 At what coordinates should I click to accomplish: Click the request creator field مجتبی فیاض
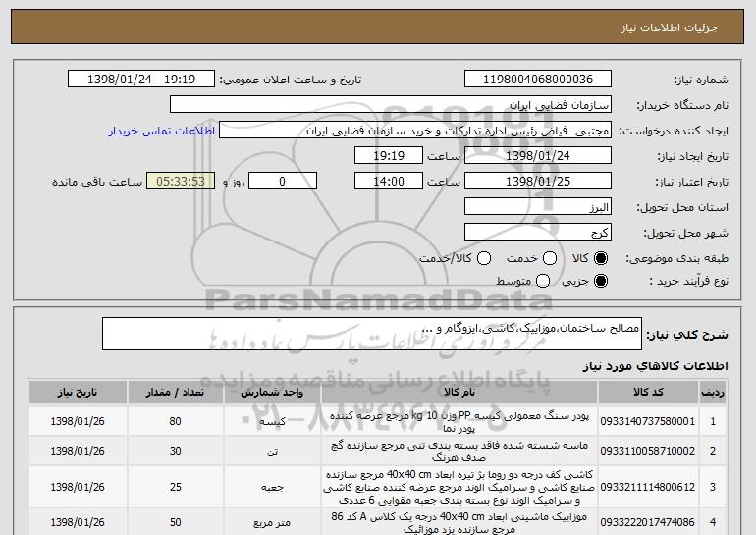[x=415, y=131]
